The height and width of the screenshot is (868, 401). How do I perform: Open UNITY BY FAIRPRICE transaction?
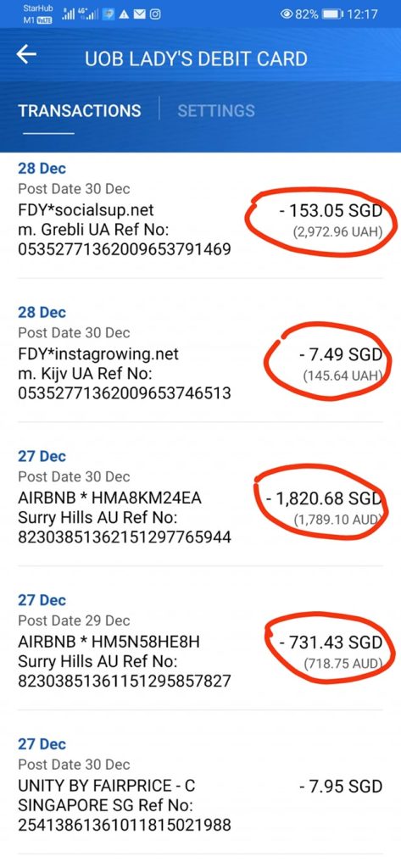click(x=200, y=787)
